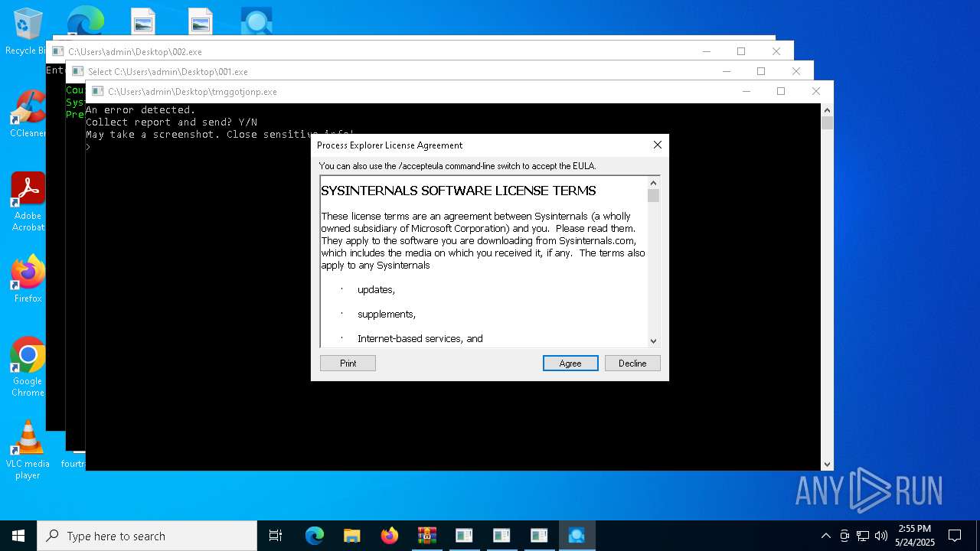Open the Google Chrome desktop shortcut
Image resolution: width=980 pixels, height=551 pixels.
(28, 367)
